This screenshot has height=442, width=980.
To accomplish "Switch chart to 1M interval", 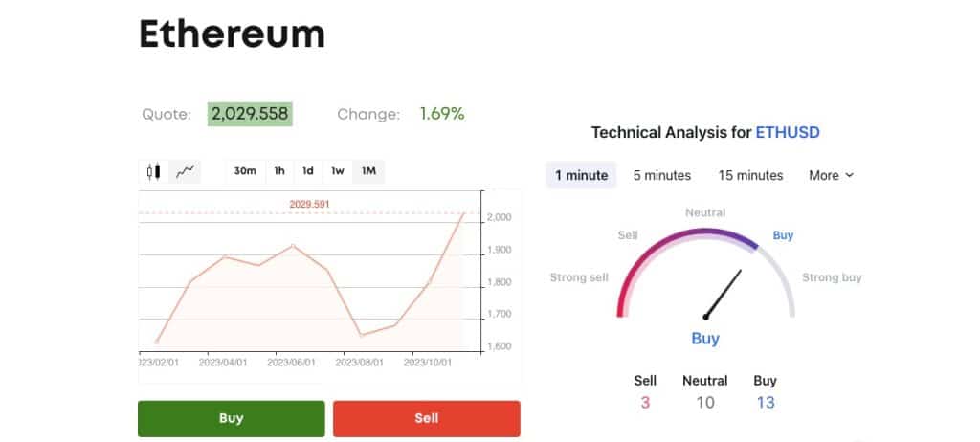I will pyautogui.click(x=367, y=171).
